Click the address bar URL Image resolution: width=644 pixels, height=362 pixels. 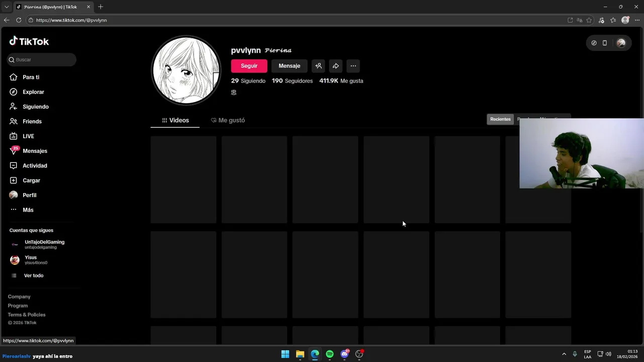click(x=71, y=20)
